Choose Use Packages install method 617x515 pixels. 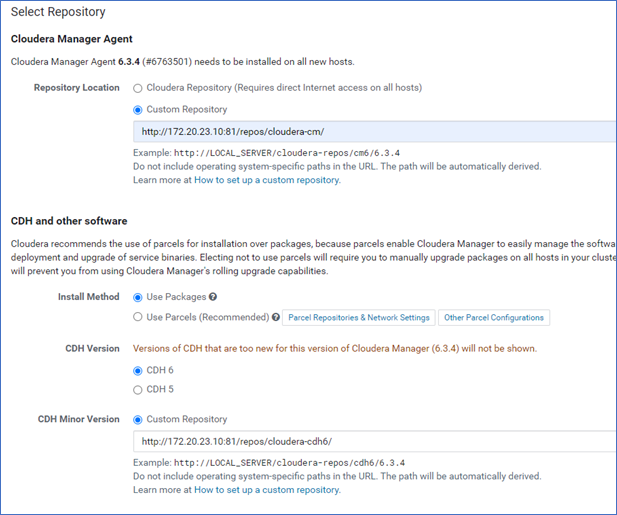tap(137, 297)
